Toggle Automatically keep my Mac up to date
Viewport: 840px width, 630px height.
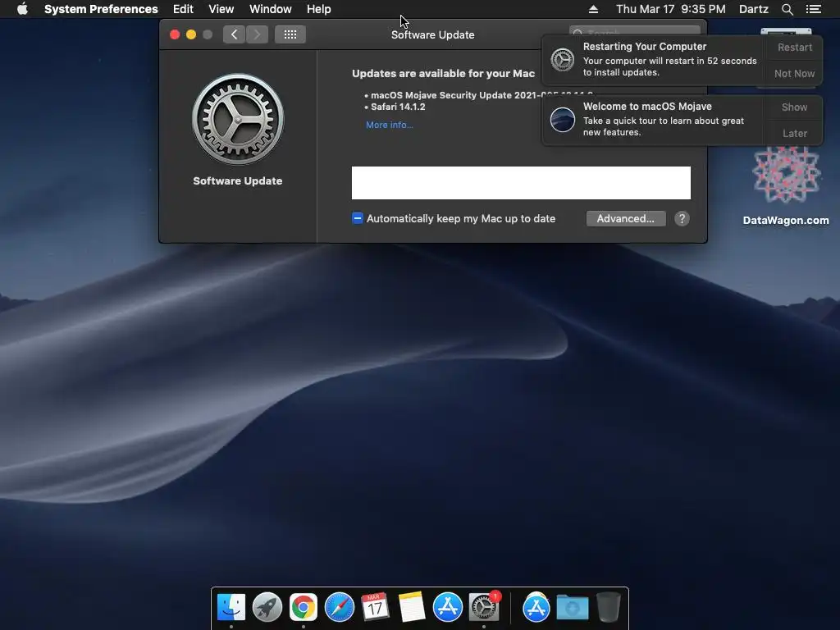pos(358,218)
